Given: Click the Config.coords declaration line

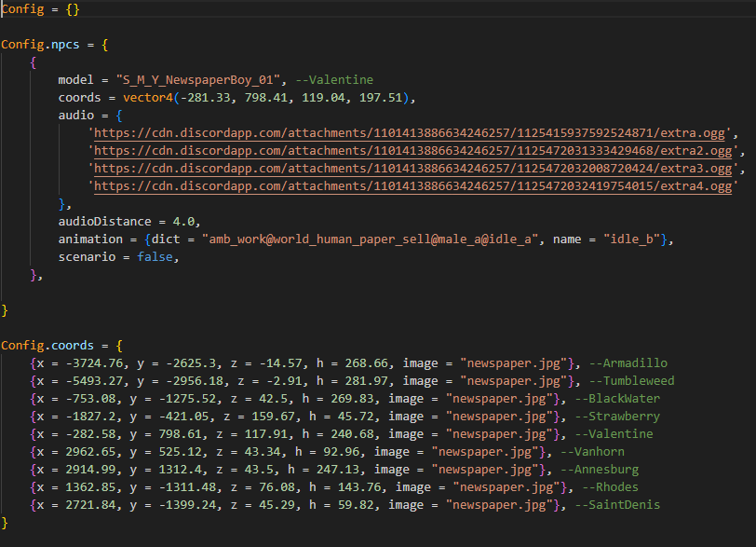Looking at the screenshot, I should pos(61,346).
